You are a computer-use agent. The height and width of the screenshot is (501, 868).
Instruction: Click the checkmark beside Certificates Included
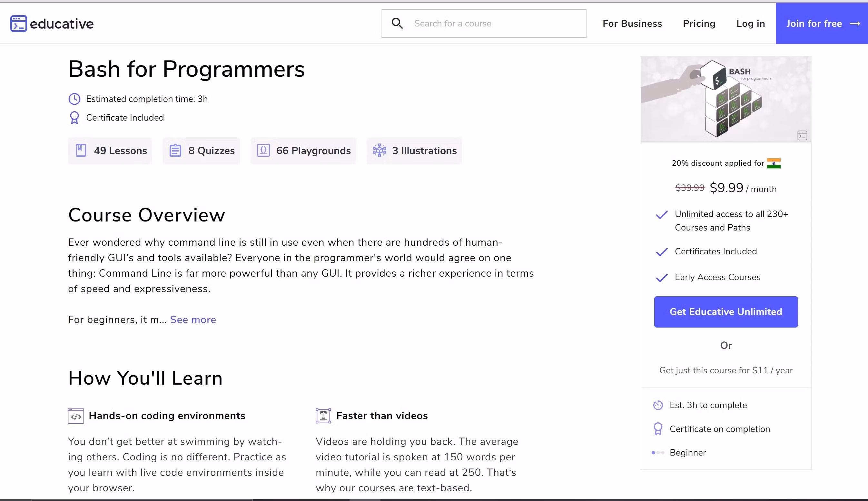tap(662, 252)
